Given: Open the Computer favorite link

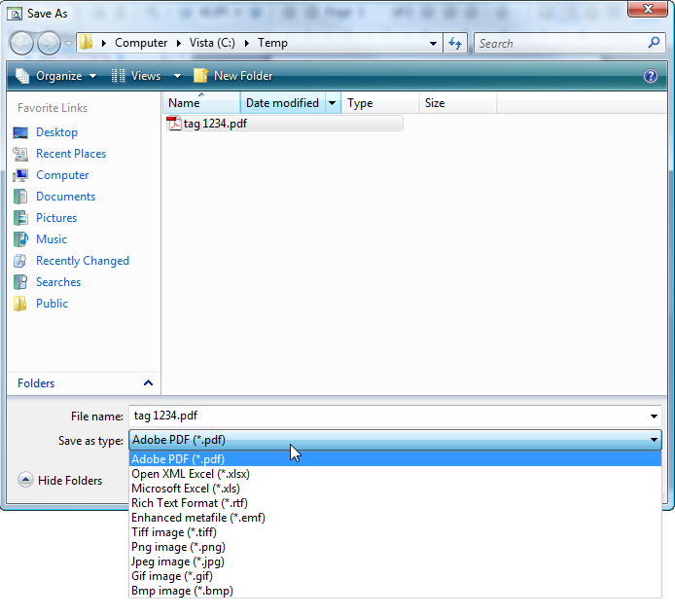Looking at the screenshot, I should [62, 175].
